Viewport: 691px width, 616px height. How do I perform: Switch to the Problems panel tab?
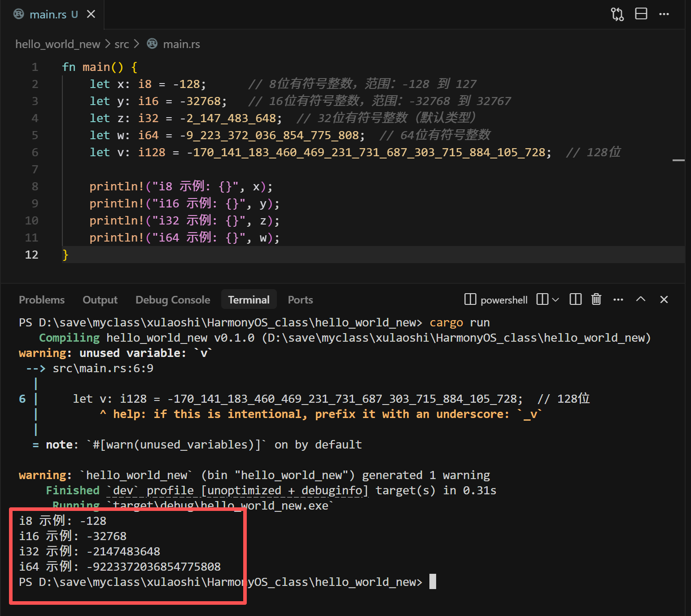[x=42, y=300]
